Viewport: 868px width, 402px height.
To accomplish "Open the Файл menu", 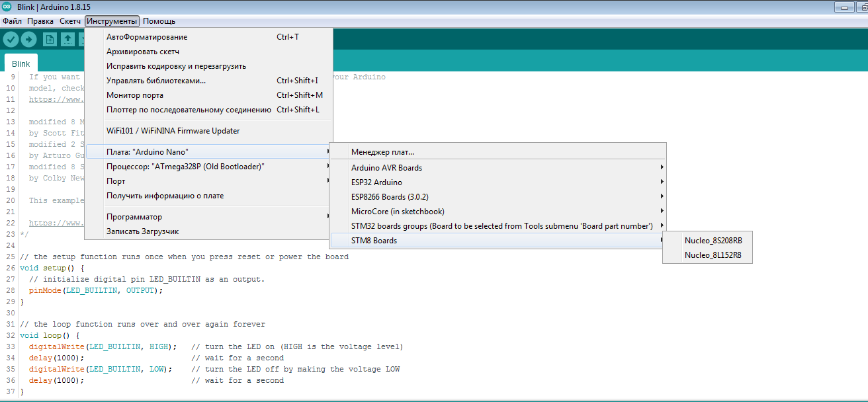I will pos(12,21).
